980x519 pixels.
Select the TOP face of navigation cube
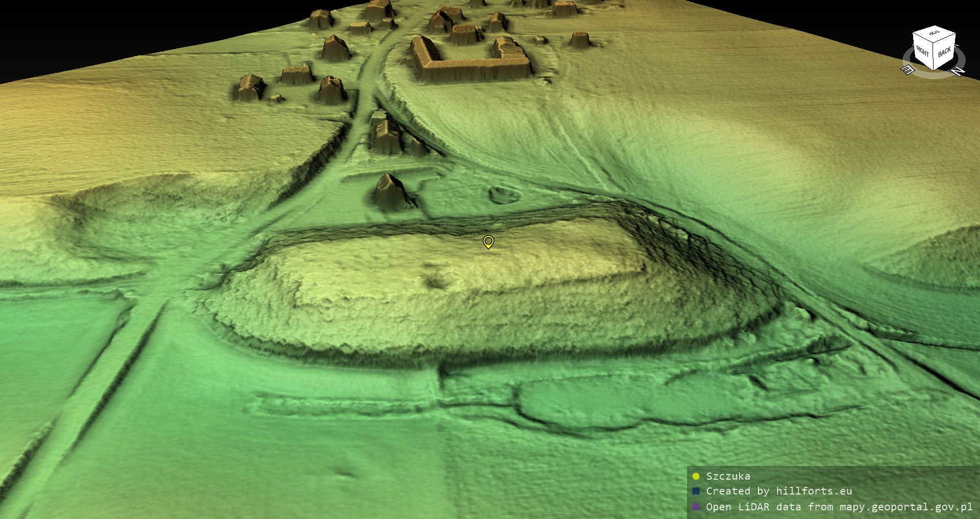click(935, 34)
